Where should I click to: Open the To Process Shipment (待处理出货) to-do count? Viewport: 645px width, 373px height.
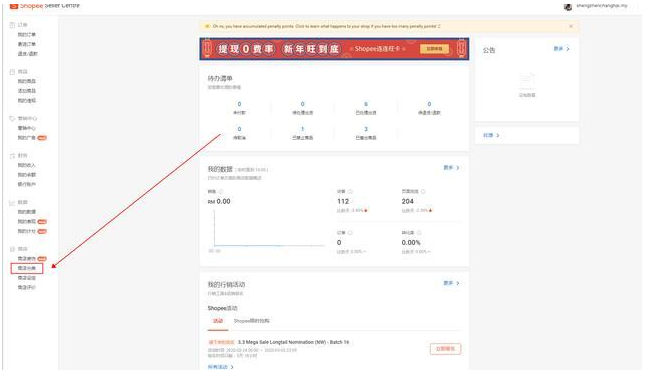(x=302, y=108)
